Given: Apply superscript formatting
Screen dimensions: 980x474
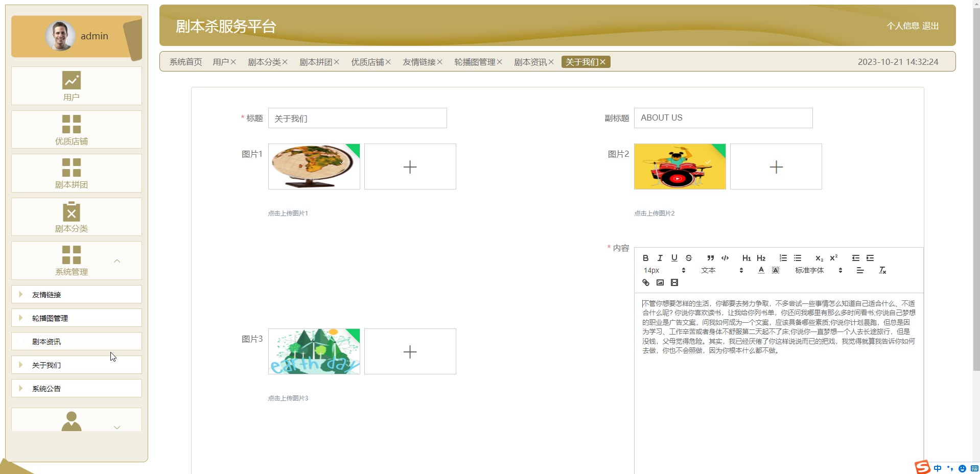Looking at the screenshot, I should point(833,258).
